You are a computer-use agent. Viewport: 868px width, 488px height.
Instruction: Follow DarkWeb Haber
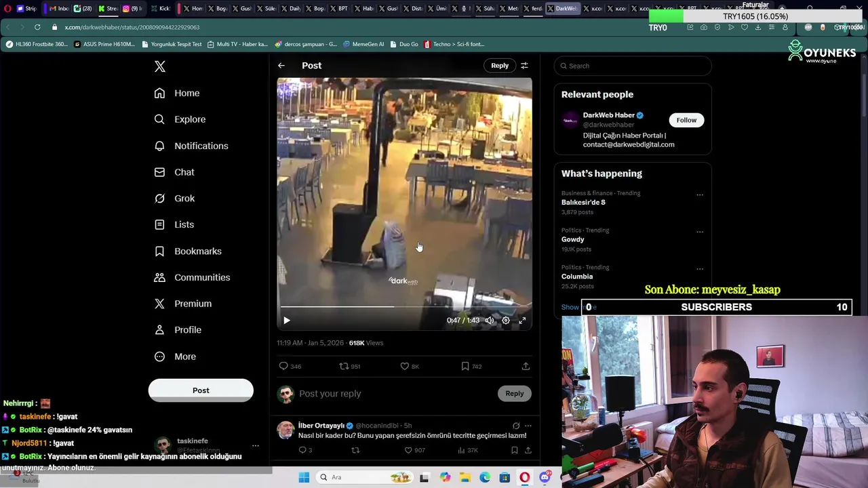click(686, 120)
